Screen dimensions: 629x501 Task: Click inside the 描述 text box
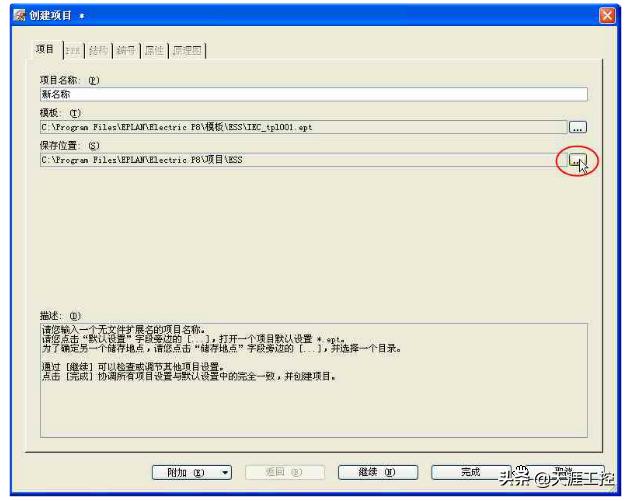click(x=314, y=380)
